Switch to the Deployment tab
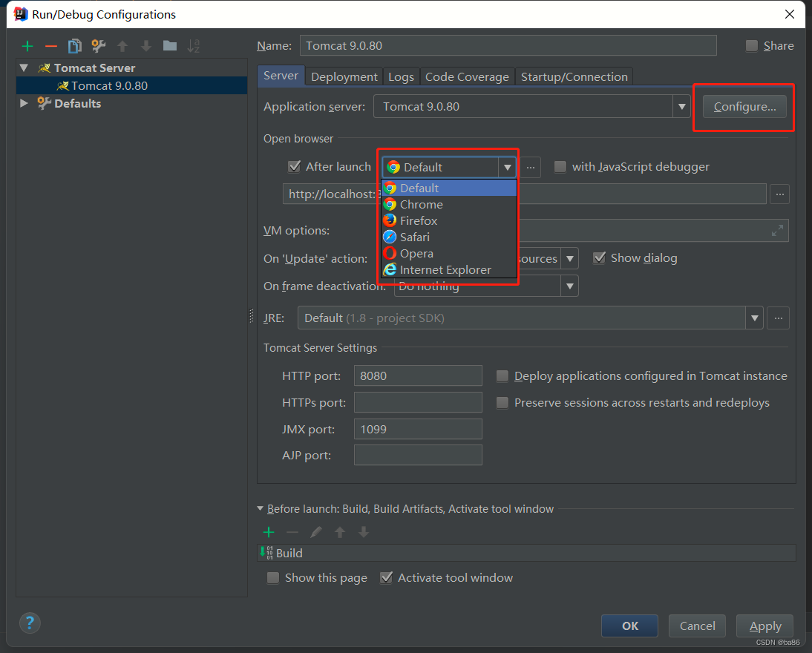812x653 pixels. (344, 76)
